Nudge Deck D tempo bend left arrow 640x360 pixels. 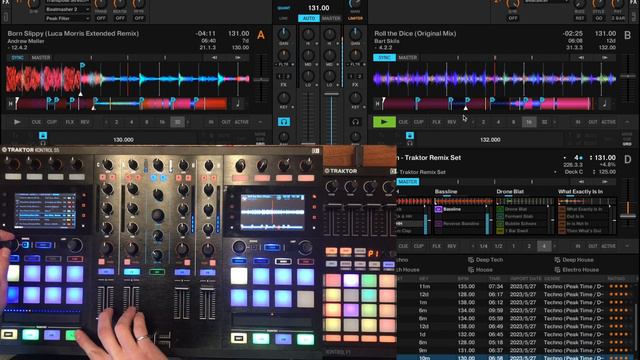point(582,182)
